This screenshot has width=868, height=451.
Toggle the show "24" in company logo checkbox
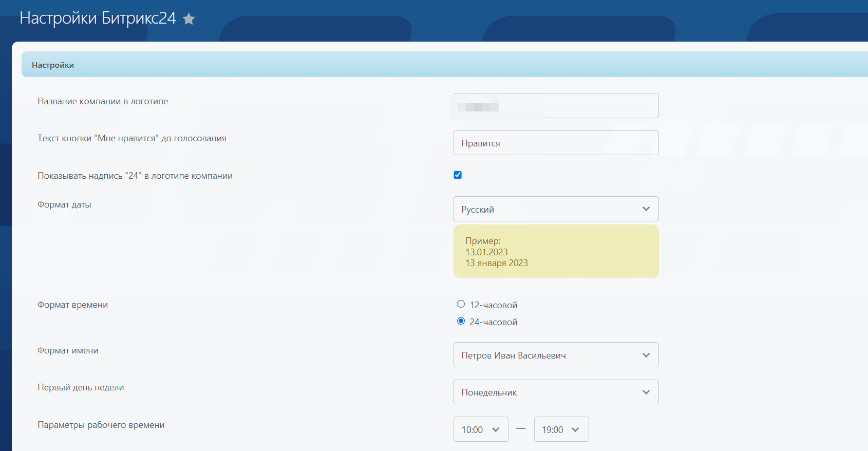point(458,175)
